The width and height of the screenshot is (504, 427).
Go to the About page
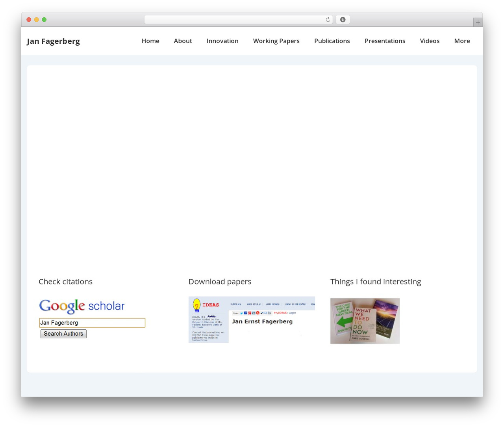tap(183, 41)
